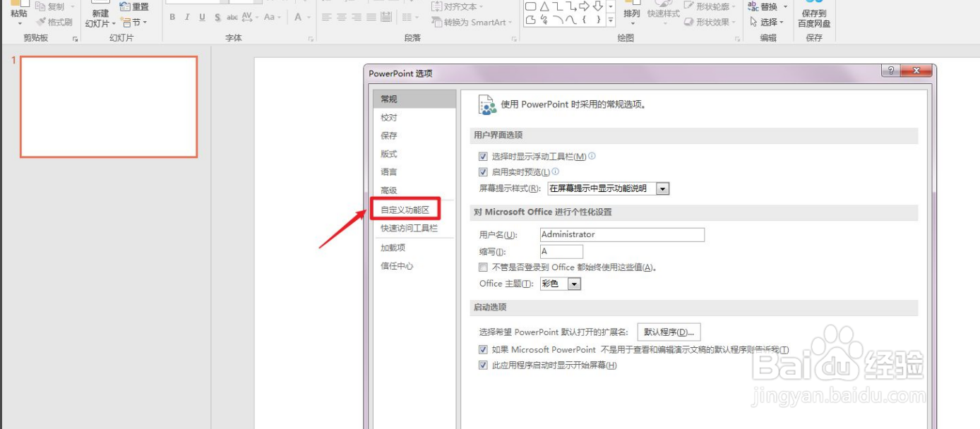
Task: Click info icon next to 启用实时预览
Action: click(x=556, y=171)
